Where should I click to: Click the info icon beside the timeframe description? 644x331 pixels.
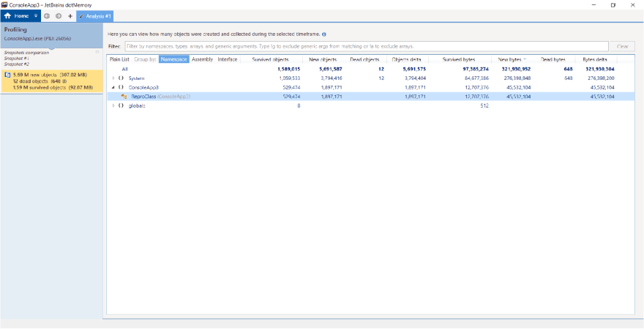[324, 34]
